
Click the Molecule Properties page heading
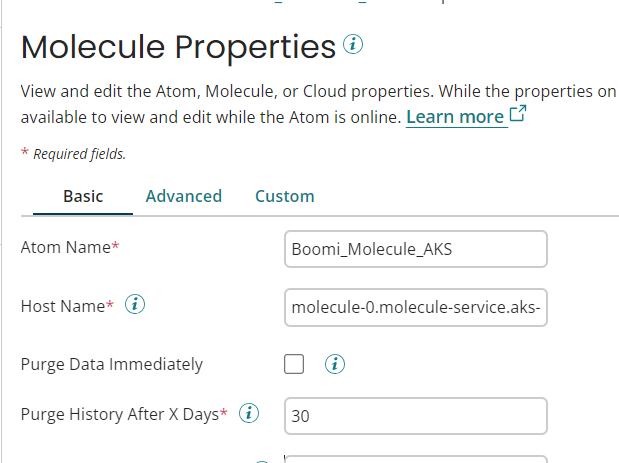(178, 47)
